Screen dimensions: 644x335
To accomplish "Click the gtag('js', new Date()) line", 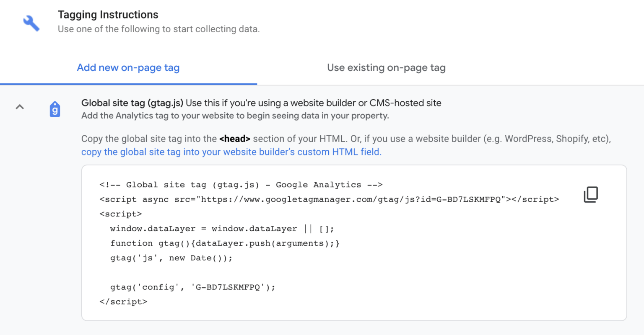I will pos(171,258).
